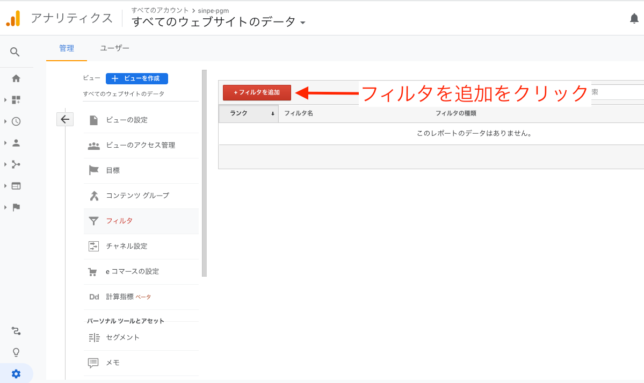Click the フィルタ名 column header

click(299, 113)
